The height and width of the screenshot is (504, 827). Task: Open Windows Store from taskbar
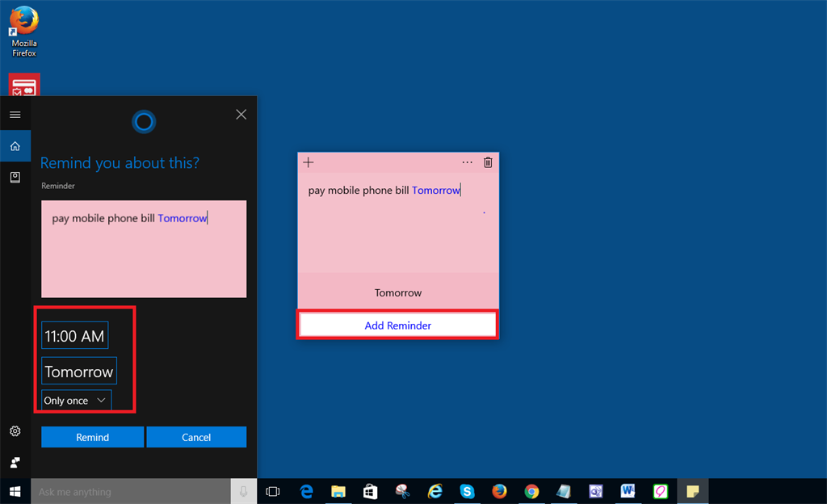coord(370,492)
